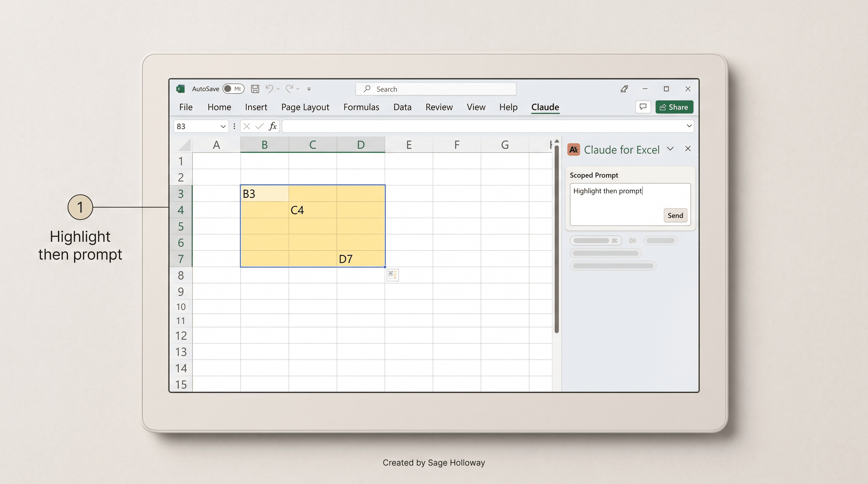
Task: Go to the Formulas tab
Action: (x=361, y=107)
